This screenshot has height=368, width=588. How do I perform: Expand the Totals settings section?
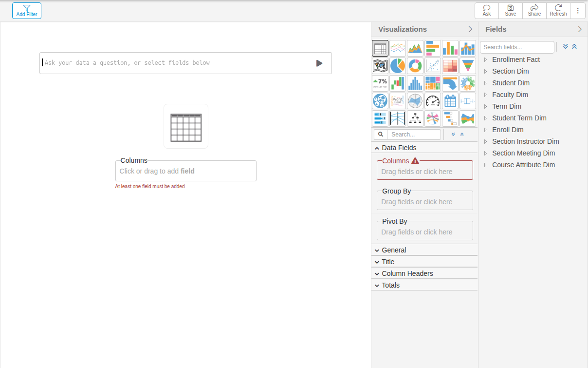424,285
